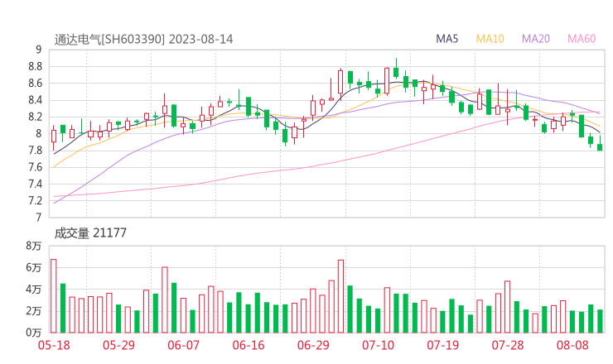
Task: Click the 7.2 price axis value
Action: coord(35,201)
